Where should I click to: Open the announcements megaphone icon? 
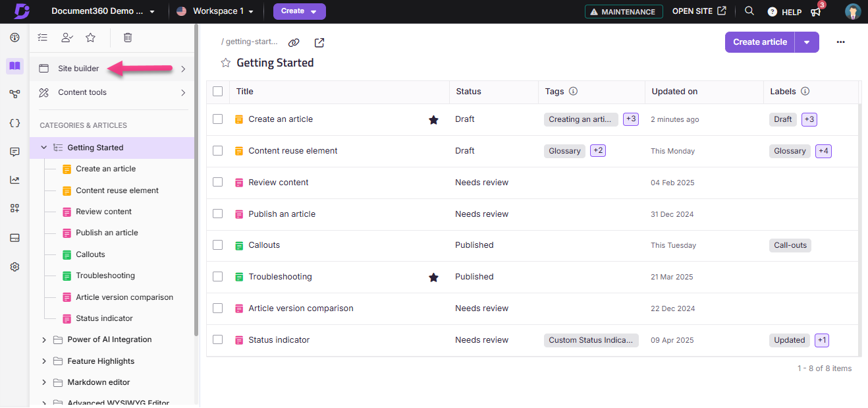(x=816, y=11)
